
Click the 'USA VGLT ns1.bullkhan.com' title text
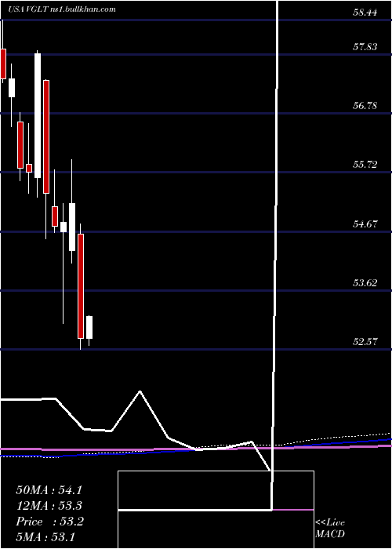[x=63, y=9]
